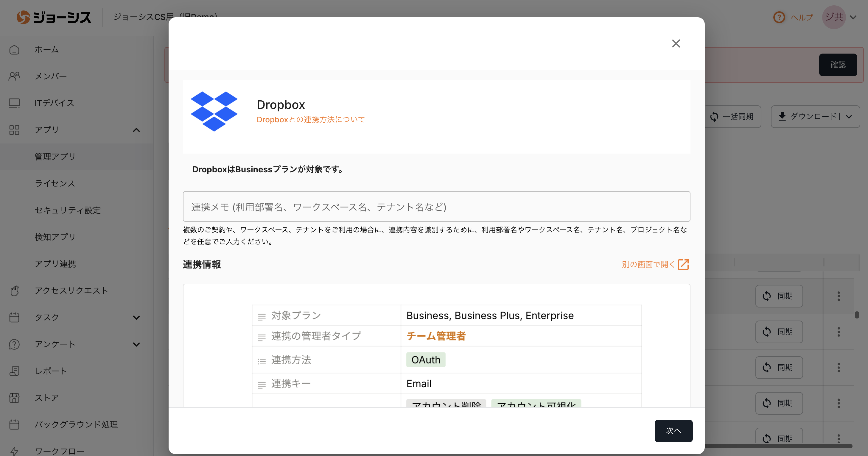The width and height of the screenshot is (868, 456).
Task: Expand the タスク sidebar section
Action: point(136,318)
